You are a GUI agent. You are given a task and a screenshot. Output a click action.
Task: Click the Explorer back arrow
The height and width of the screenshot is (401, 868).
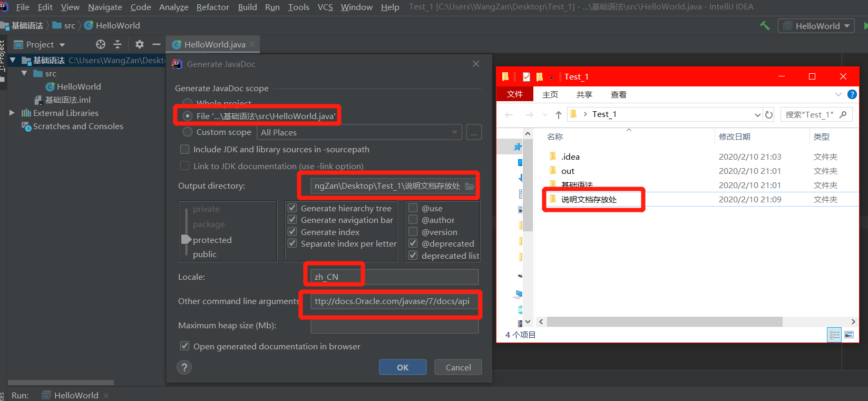pyautogui.click(x=509, y=114)
